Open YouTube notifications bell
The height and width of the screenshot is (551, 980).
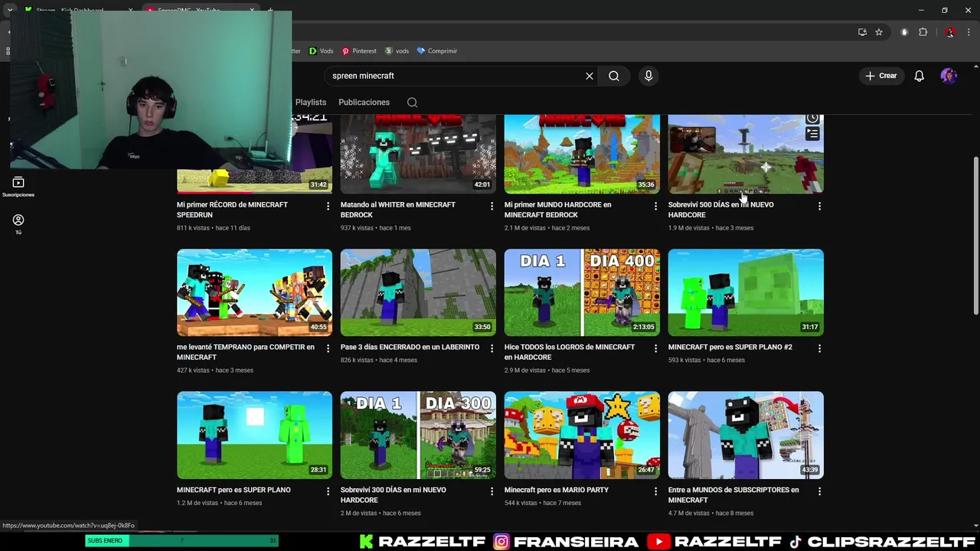(920, 76)
